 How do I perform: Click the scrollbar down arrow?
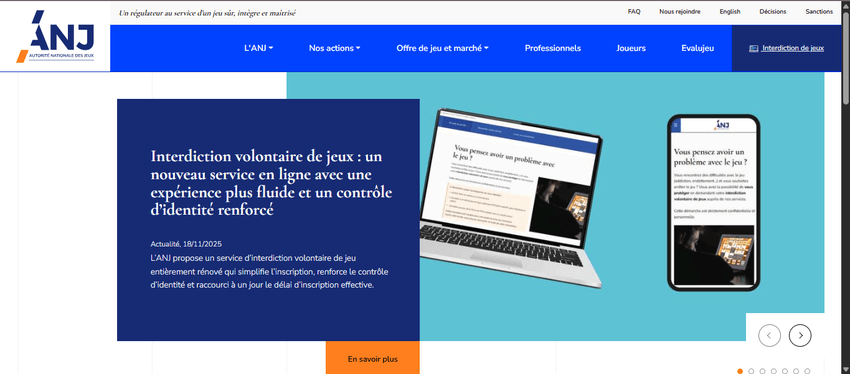(x=846, y=370)
